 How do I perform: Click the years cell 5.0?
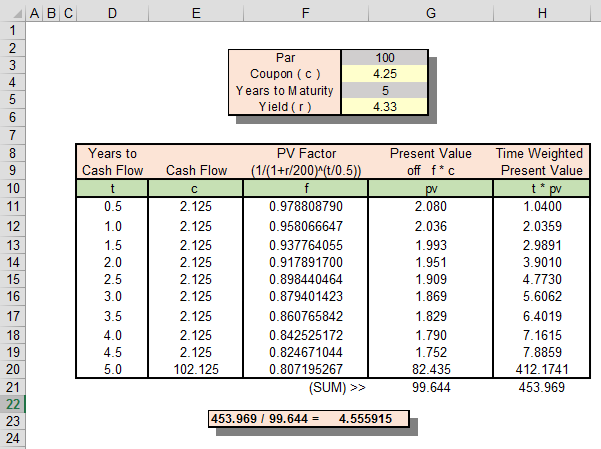112,369
